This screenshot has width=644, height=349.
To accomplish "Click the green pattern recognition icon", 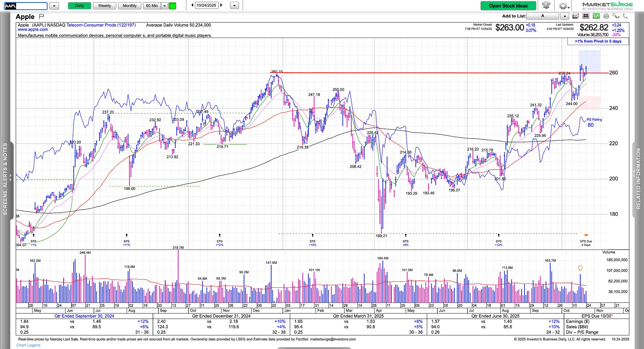I will pyautogui.click(x=596, y=16).
